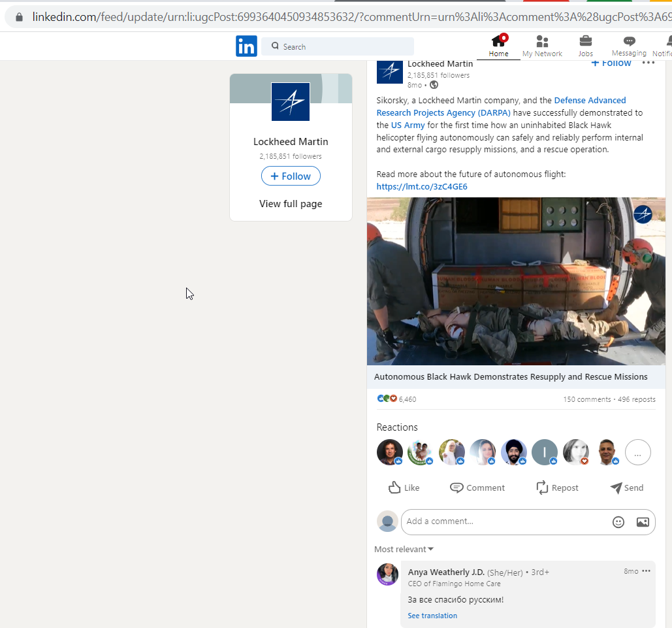The image size is (672, 628).
Task: Play the Black Hawk rescue video
Action: point(516,282)
